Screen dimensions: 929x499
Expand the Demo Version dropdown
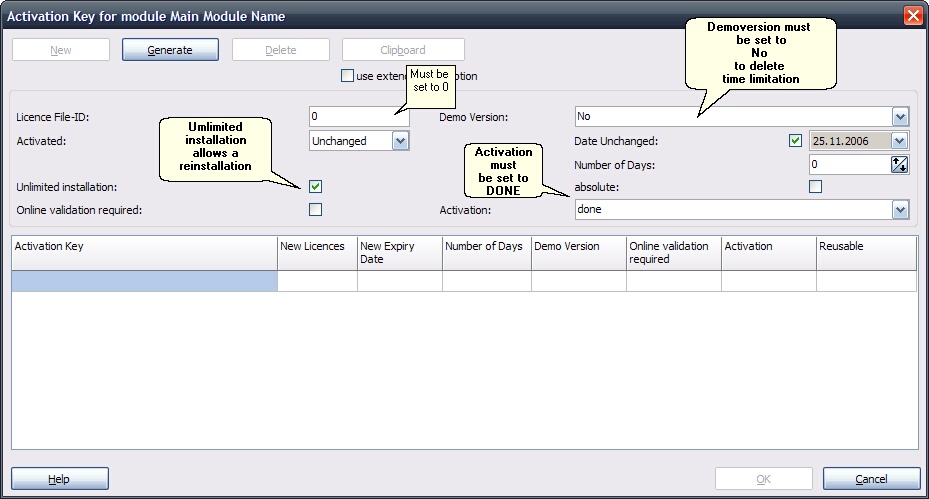coord(900,117)
